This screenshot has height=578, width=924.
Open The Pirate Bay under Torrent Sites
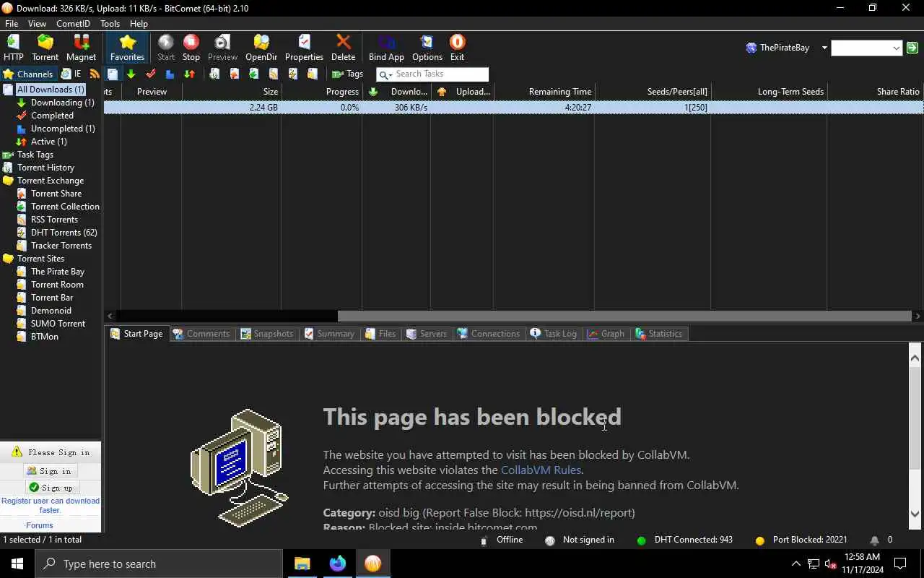[x=57, y=272]
